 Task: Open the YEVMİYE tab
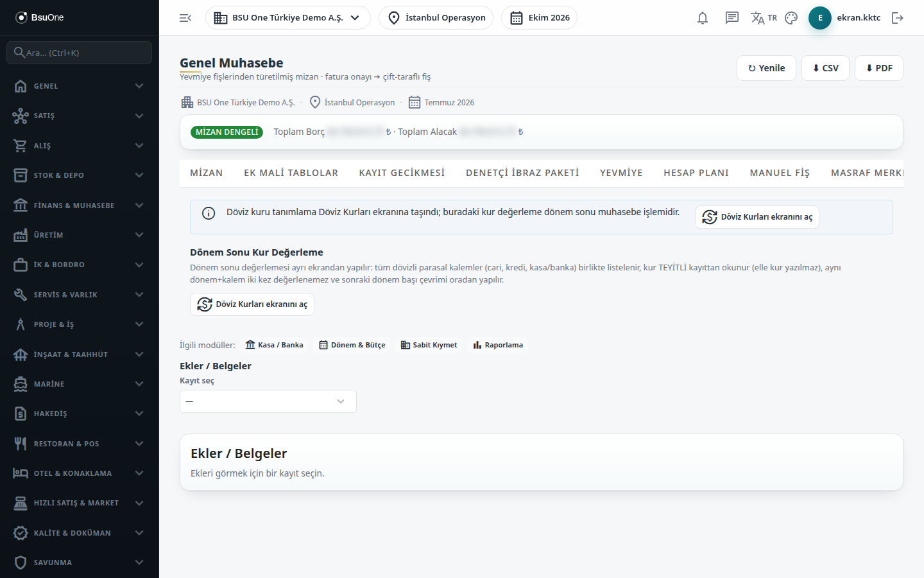[621, 173]
